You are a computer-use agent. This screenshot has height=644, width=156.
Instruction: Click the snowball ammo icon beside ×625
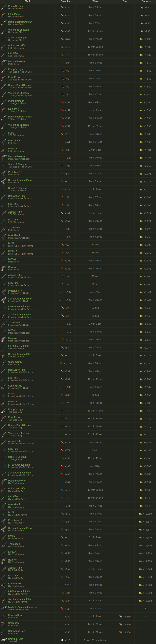[x=62, y=640]
